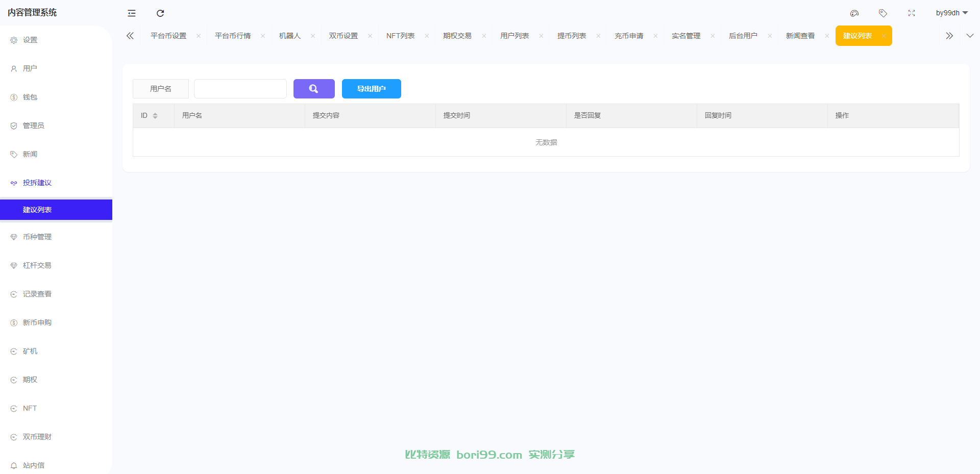Close the 机器人 tab

click(313, 36)
